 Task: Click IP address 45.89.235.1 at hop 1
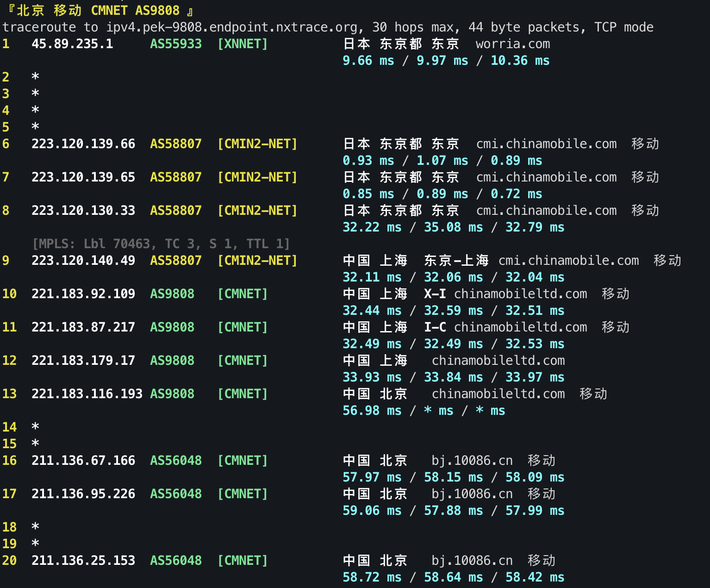point(72,44)
